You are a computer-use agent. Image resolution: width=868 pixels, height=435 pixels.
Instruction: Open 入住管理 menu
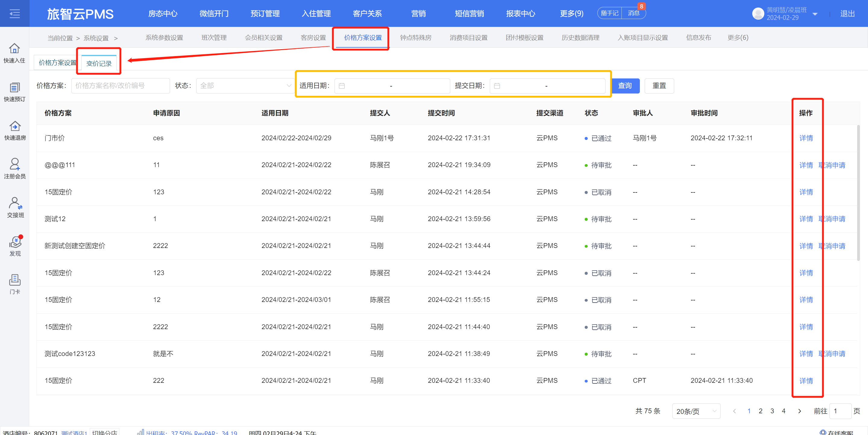point(316,14)
